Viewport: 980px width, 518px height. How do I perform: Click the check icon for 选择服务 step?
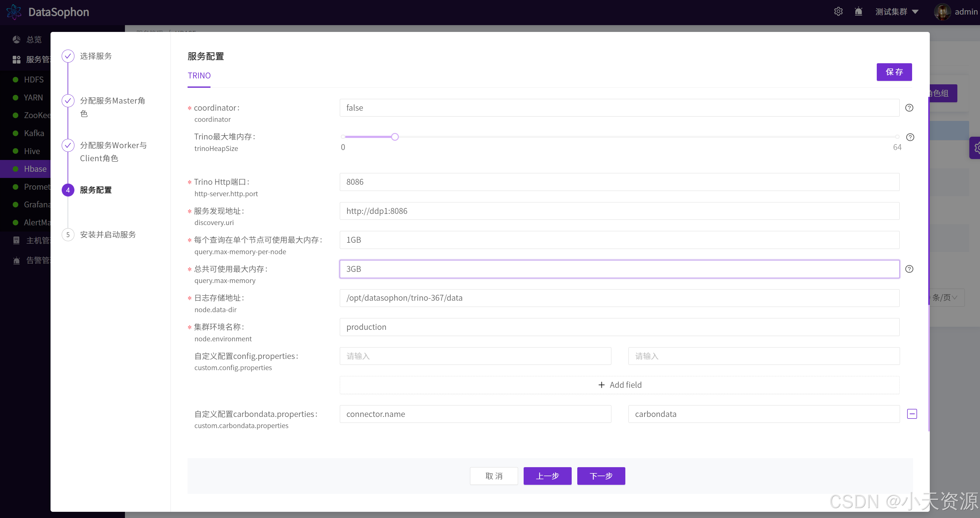(68, 56)
